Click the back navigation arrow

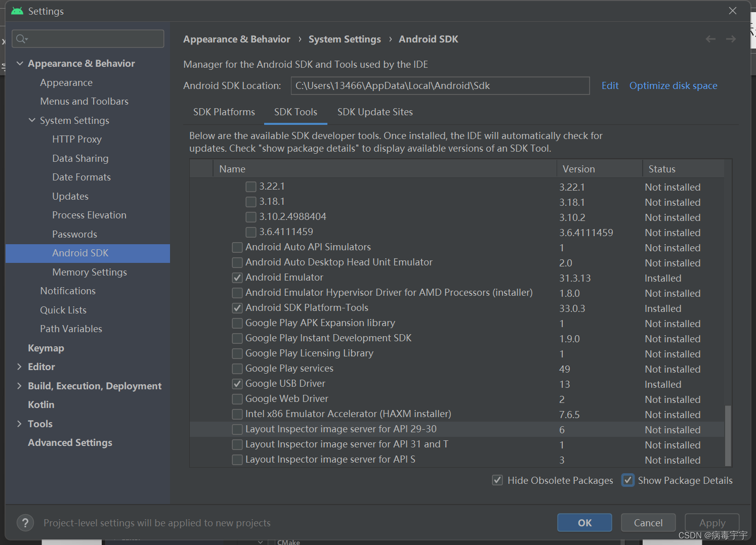point(710,39)
